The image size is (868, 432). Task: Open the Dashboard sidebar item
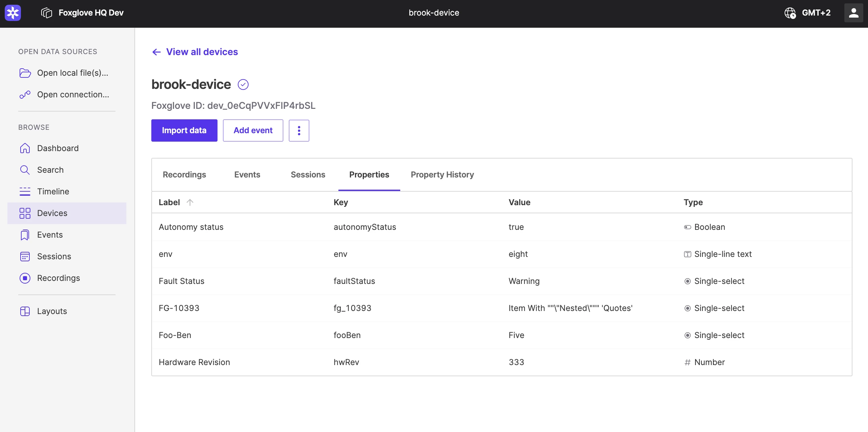[x=58, y=148]
